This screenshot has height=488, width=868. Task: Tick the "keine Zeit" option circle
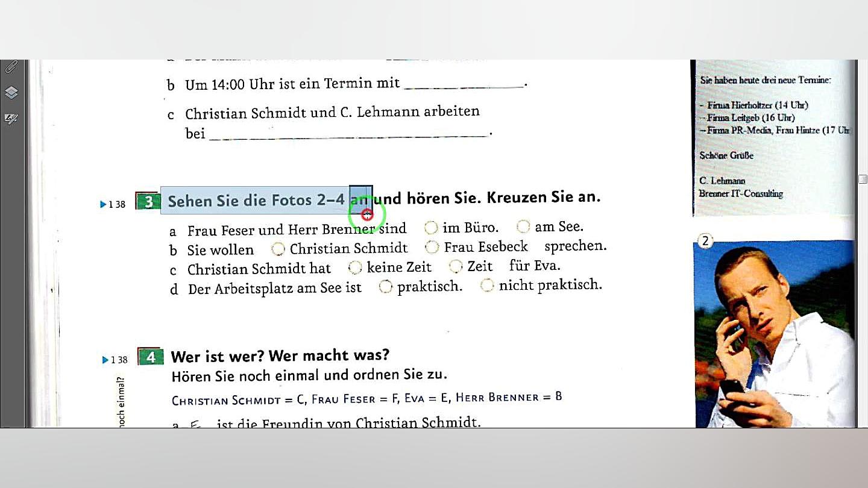click(x=356, y=267)
